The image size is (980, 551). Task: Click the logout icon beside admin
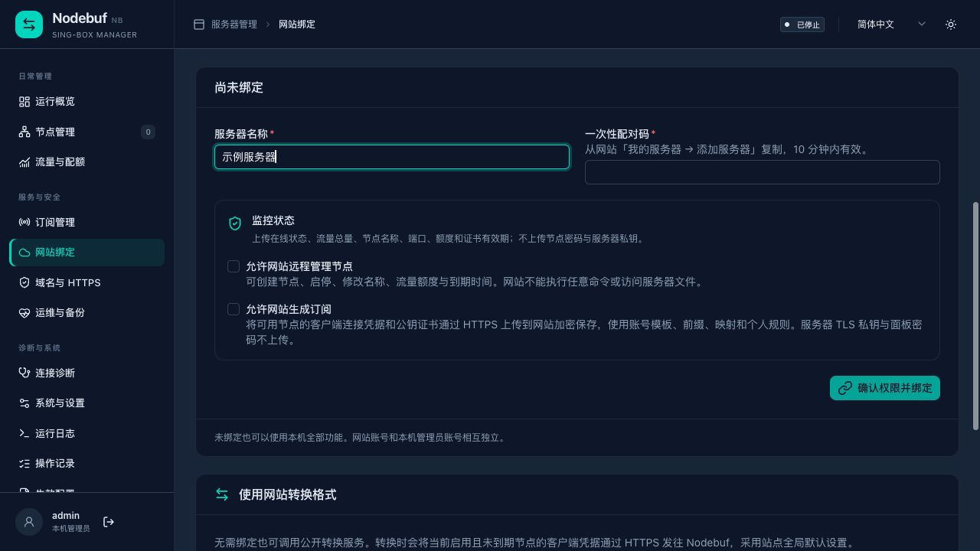[x=109, y=522]
